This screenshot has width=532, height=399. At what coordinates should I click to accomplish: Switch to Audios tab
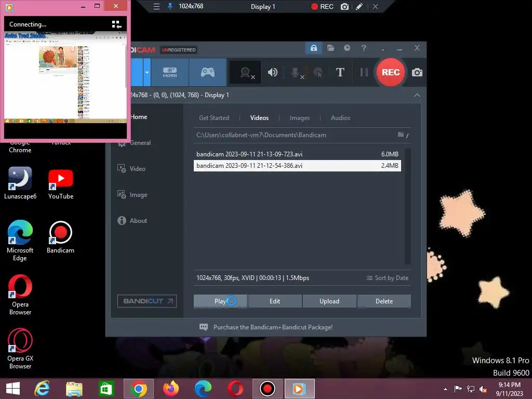[340, 118]
